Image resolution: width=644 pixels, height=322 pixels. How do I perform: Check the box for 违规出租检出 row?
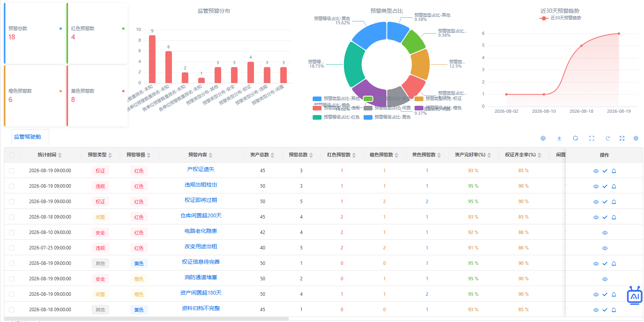12,186
